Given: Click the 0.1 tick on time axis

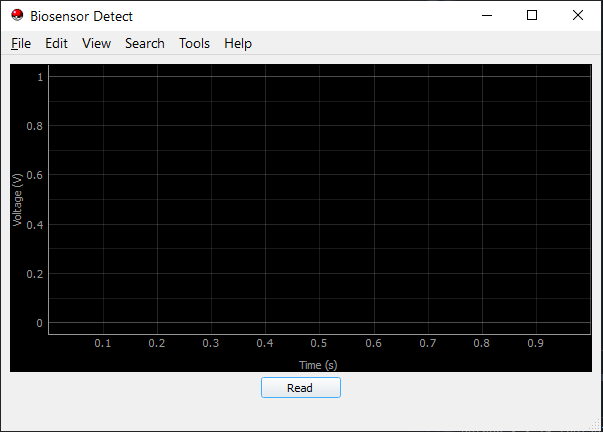Looking at the screenshot, I should [x=103, y=344].
